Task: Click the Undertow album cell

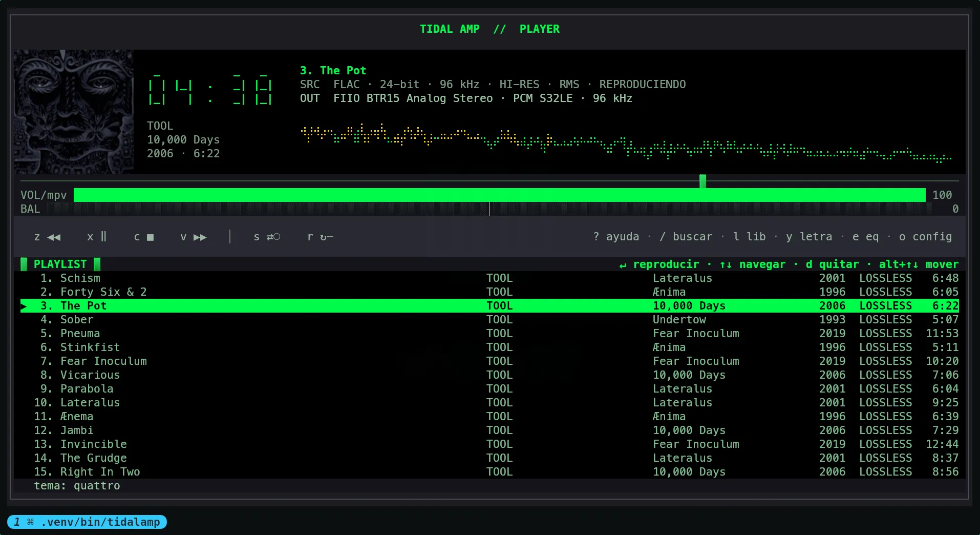Action: 679,320
